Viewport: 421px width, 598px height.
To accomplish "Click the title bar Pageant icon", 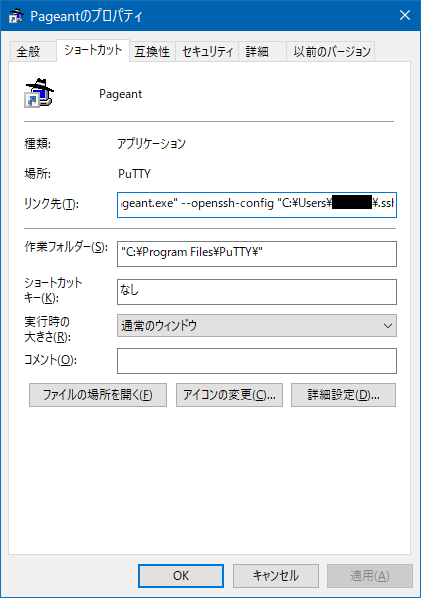I will click(16, 16).
